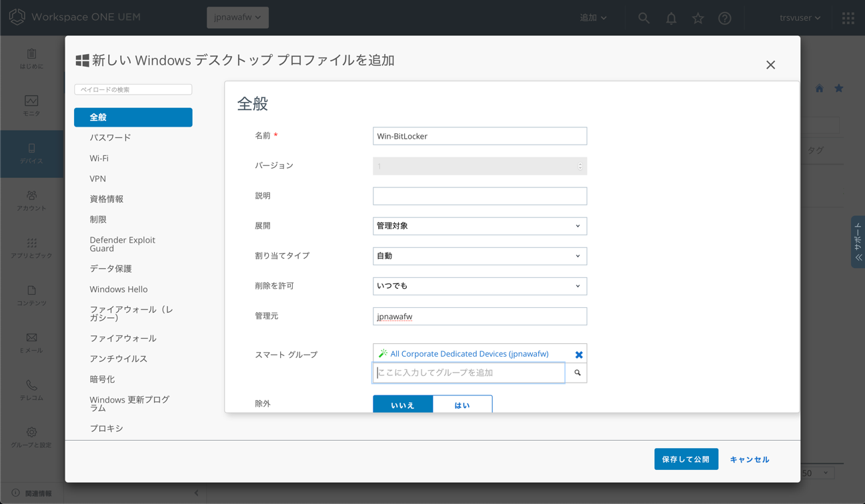The image size is (865, 504).
Task: Close the profile dialog with the X
Action: [770, 65]
